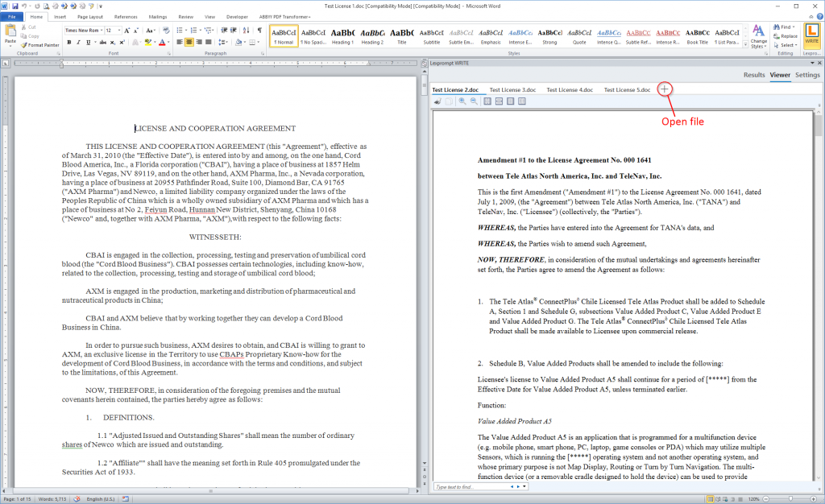
Task: Open the File tab
Action: [x=11, y=17]
